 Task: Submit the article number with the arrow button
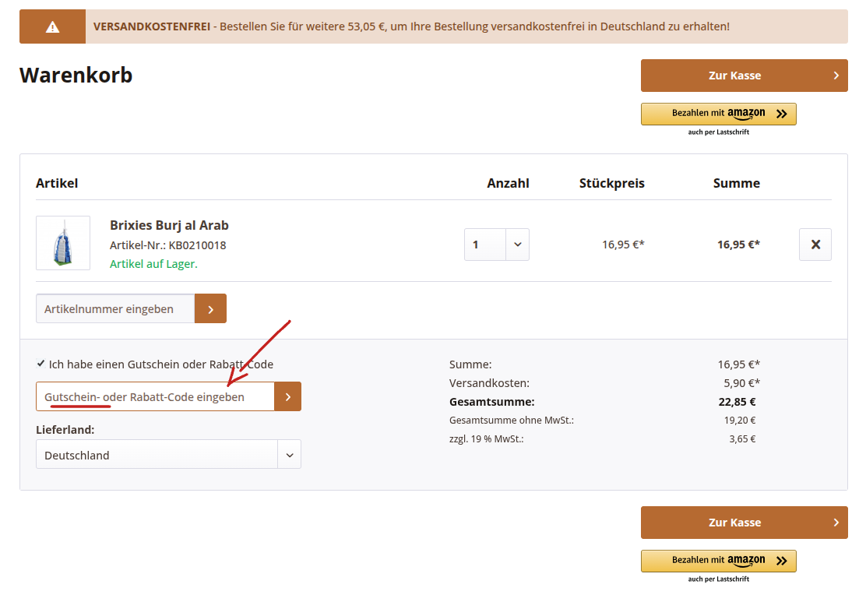210,308
